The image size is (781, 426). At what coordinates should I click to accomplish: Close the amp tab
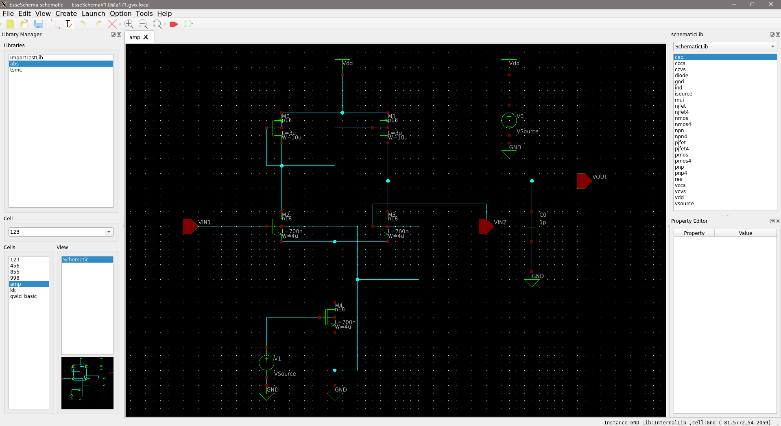point(146,37)
